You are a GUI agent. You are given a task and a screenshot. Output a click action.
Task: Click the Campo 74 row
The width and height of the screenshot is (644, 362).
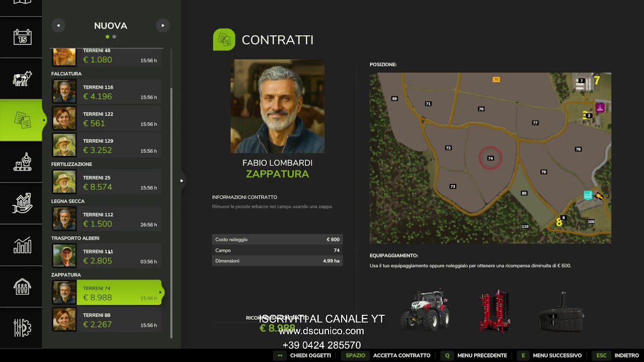click(x=277, y=250)
